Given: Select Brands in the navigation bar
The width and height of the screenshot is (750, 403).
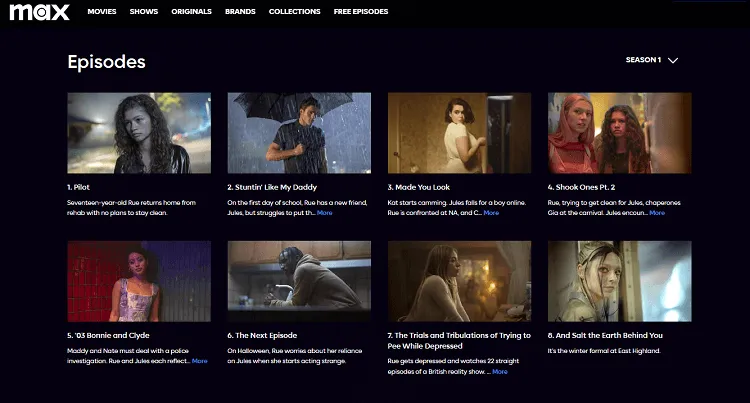Looking at the screenshot, I should (x=239, y=12).
